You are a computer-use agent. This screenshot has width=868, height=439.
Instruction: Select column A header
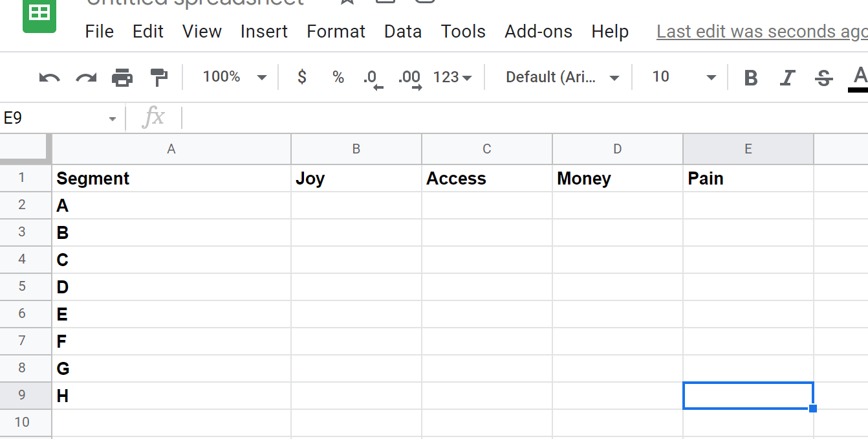tap(171, 149)
